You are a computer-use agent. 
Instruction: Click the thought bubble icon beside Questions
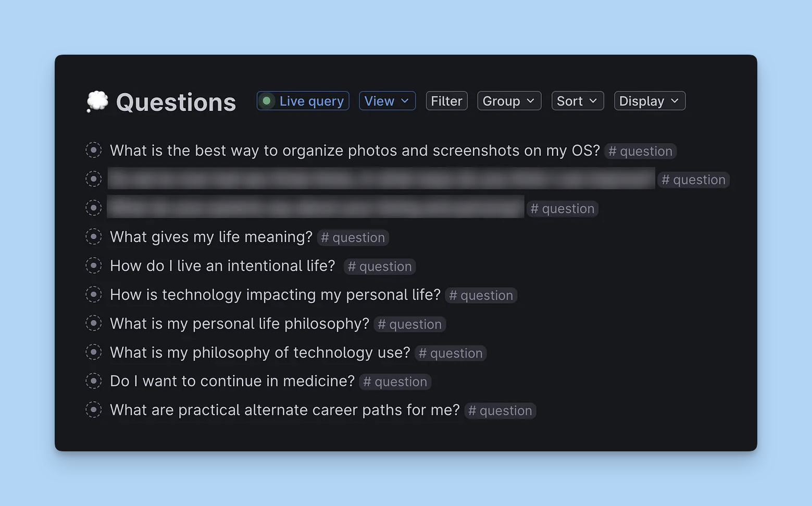97,102
